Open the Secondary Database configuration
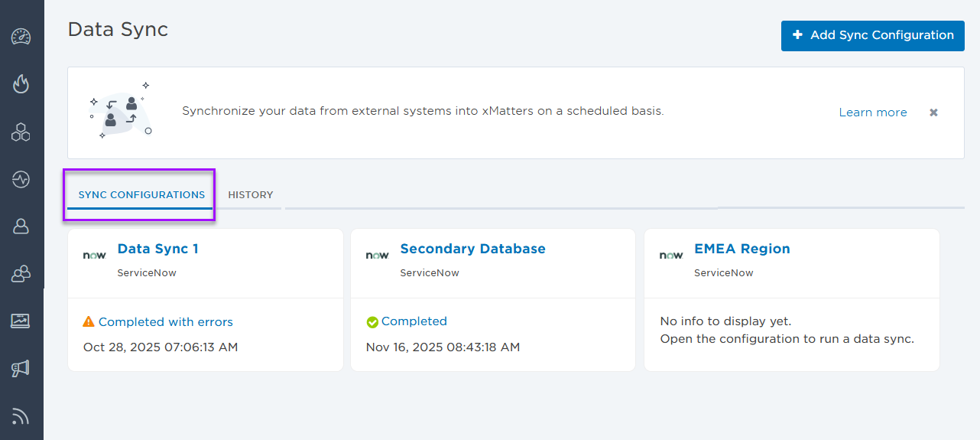Screen dimensions: 980x440 click(x=472, y=249)
